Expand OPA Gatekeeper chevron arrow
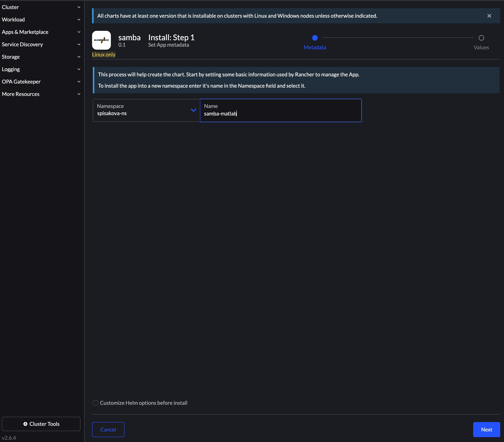504x442 pixels. coord(79,82)
